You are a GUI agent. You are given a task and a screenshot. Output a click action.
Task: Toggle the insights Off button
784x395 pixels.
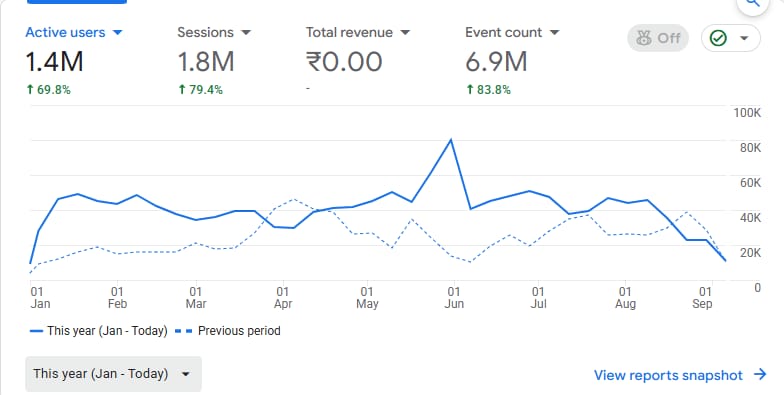tap(658, 38)
